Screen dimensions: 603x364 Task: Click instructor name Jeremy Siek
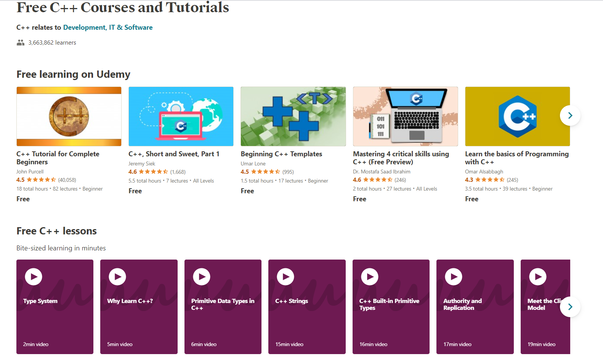[142, 164]
